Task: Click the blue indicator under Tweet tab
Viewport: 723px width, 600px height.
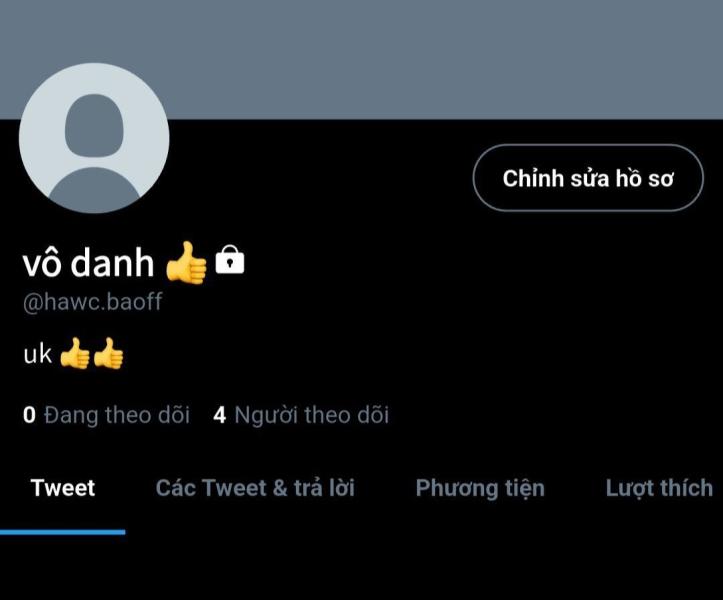Action: pos(63,532)
